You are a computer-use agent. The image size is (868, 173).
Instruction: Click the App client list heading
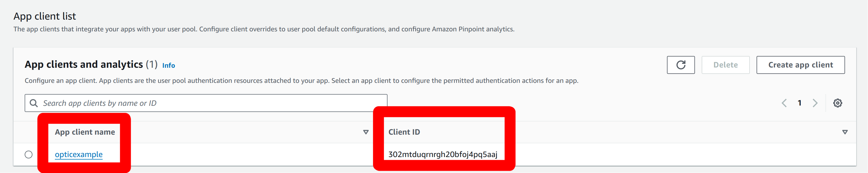click(45, 16)
